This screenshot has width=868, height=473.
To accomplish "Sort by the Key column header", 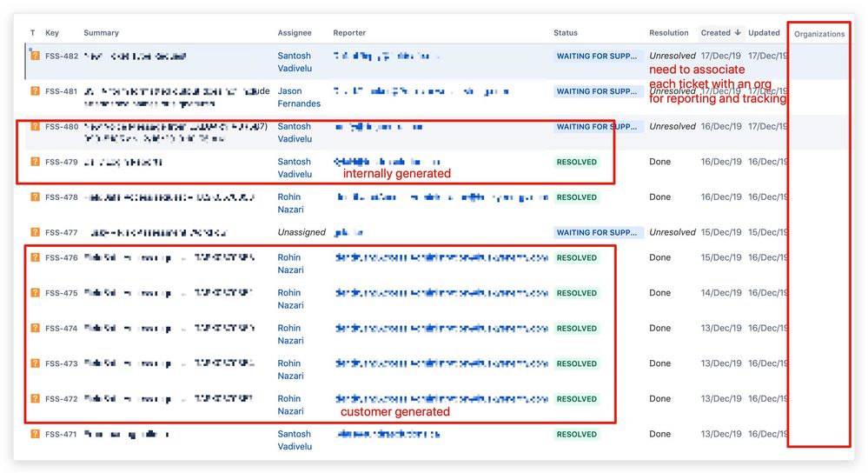I will click(x=52, y=33).
